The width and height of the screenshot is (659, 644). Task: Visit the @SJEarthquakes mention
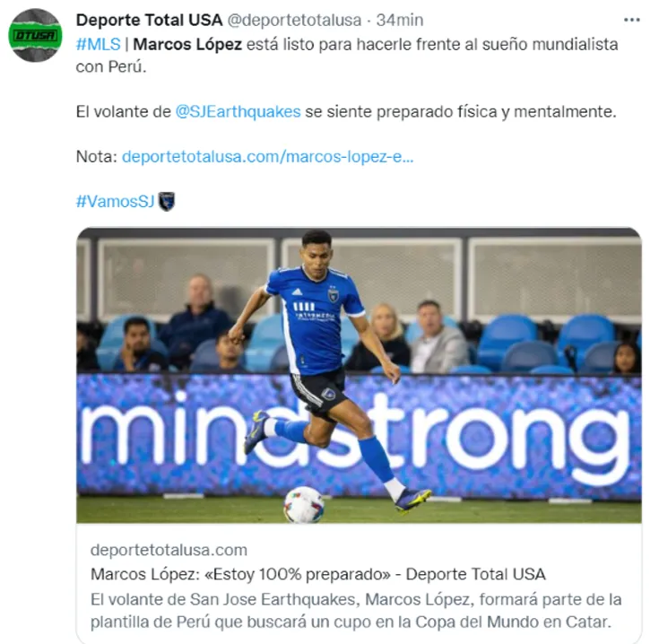click(x=238, y=112)
